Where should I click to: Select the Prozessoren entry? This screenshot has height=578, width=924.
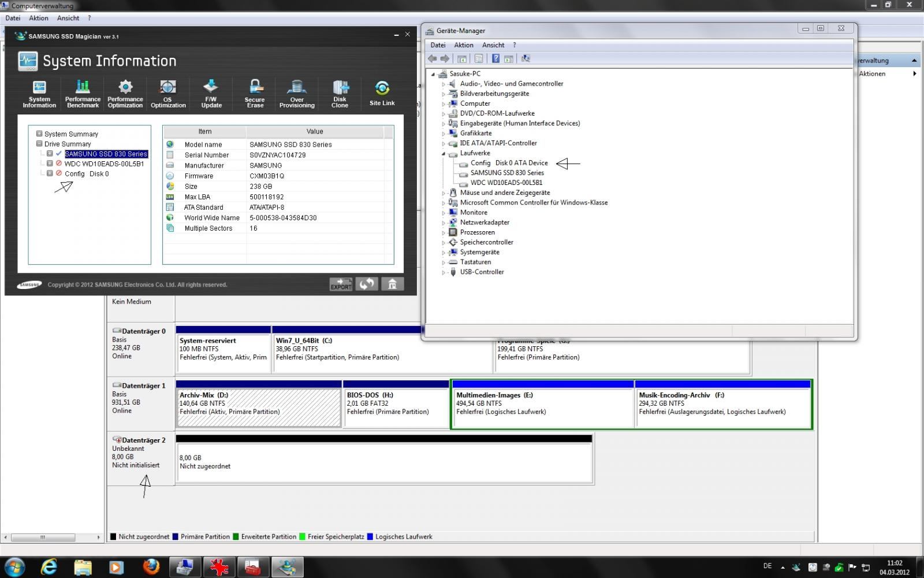tap(477, 232)
